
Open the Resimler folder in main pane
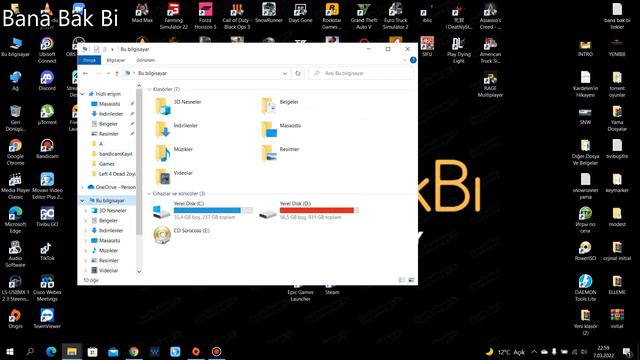click(x=268, y=153)
